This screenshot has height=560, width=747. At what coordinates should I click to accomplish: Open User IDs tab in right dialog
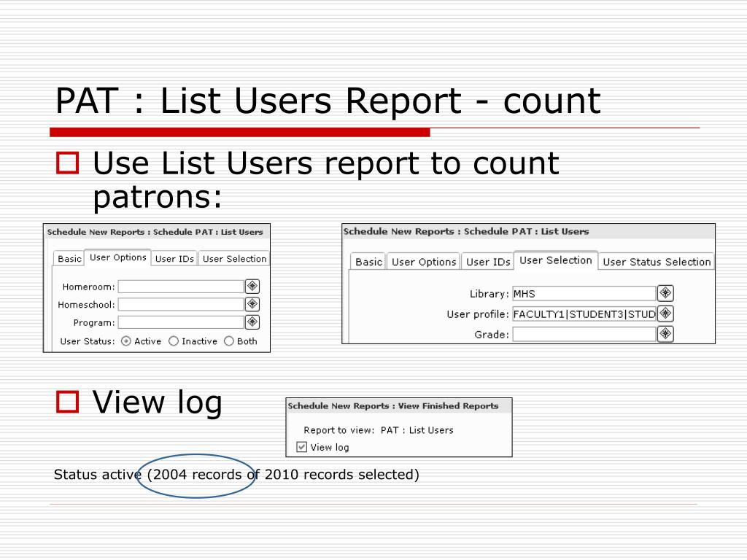[x=488, y=262]
